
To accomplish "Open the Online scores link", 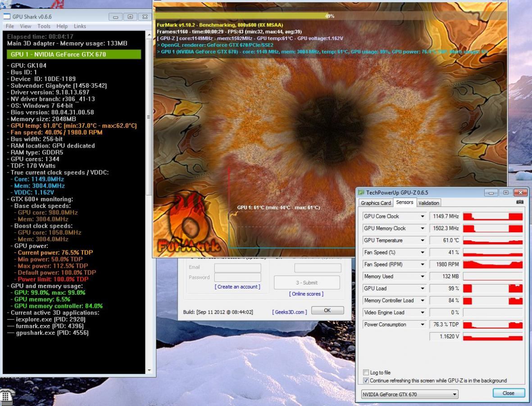I will pos(306,294).
